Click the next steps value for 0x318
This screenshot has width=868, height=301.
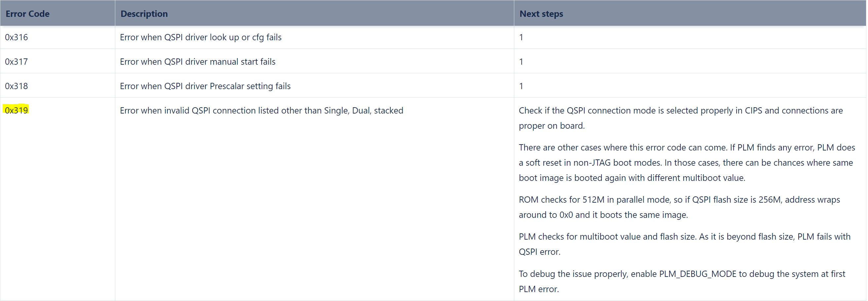521,86
